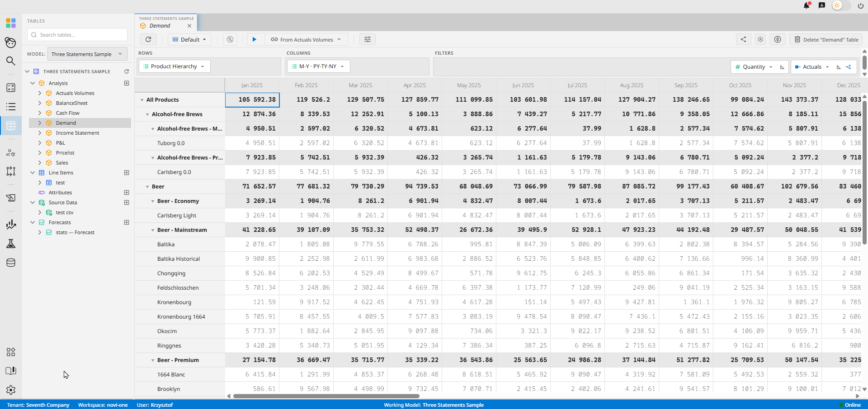The width and height of the screenshot is (868, 409).
Task: Click the refresh table toolbar button
Action: [x=148, y=39]
